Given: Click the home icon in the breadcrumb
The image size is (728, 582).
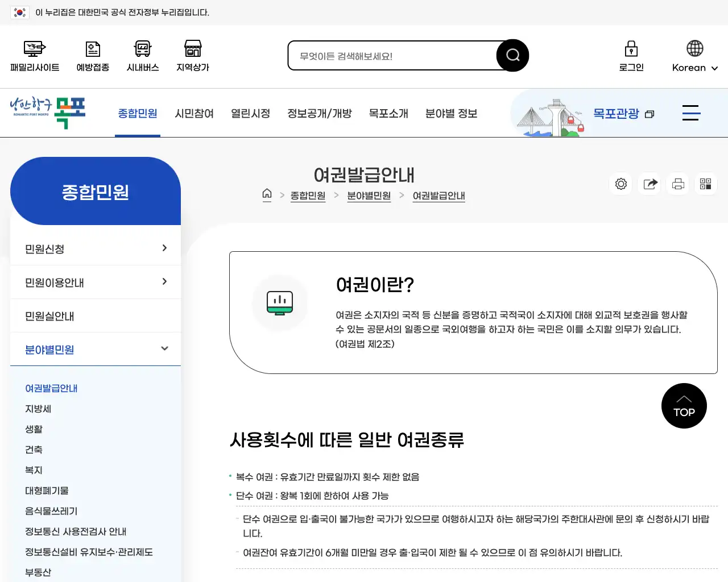Looking at the screenshot, I should click(267, 195).
